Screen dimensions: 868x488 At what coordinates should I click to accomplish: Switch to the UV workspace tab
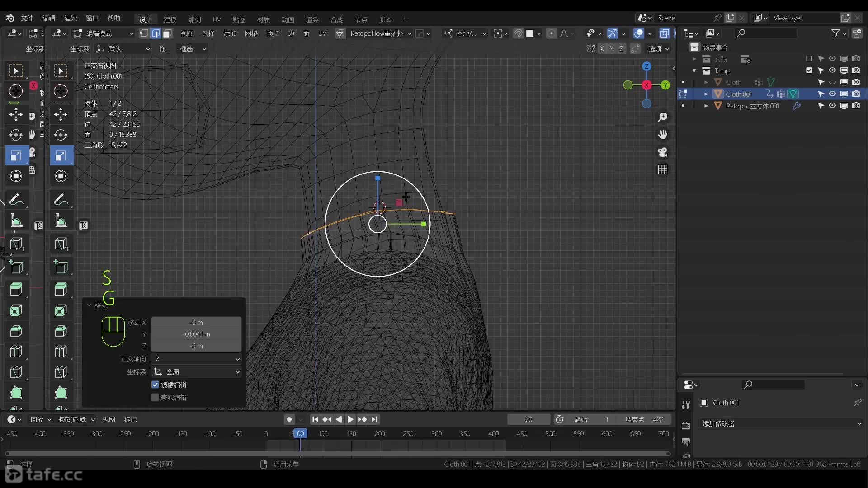217,19
